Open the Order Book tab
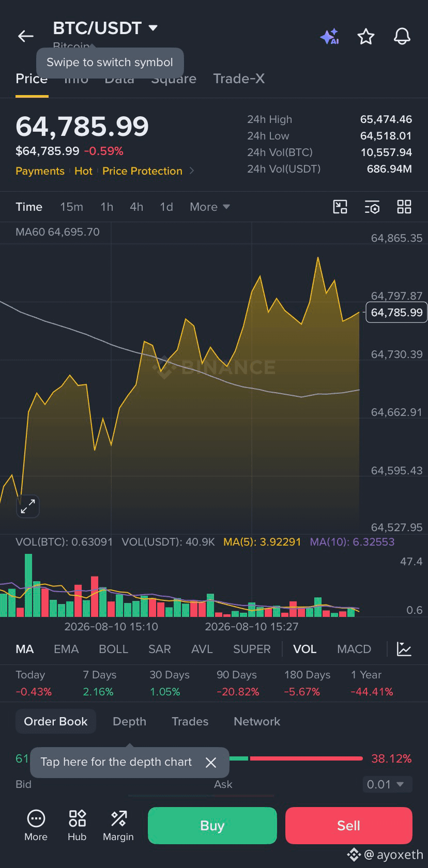This screenshot has height=868, width=428. 56,722
